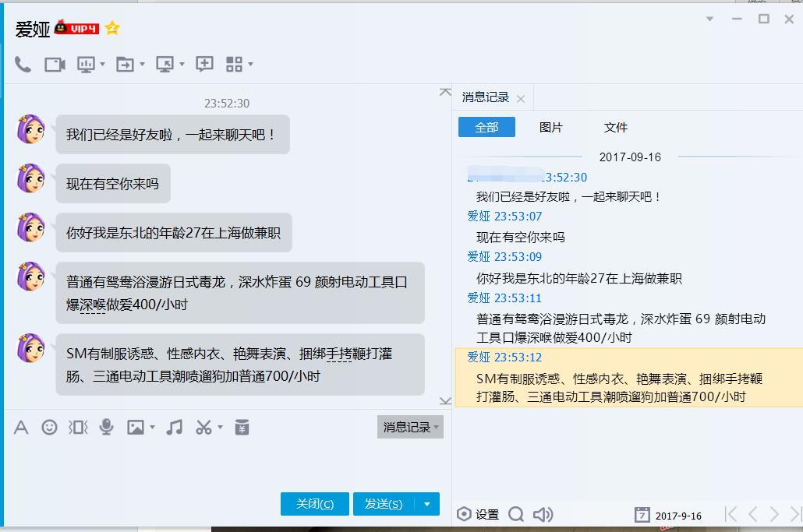The image size is (803, 532).
Task: Click the red VIP4 membership badge
Action: [x=76, y=27]
